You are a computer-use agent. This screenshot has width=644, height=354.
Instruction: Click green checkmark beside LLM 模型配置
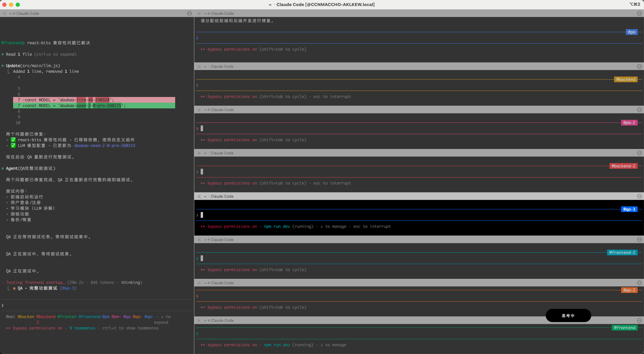point(13,146)
